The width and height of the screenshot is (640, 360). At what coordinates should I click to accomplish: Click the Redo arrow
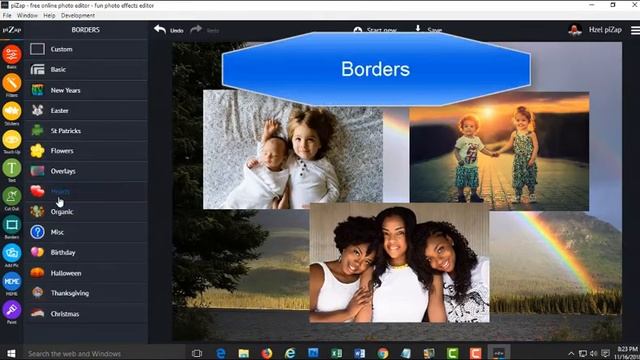196,29
